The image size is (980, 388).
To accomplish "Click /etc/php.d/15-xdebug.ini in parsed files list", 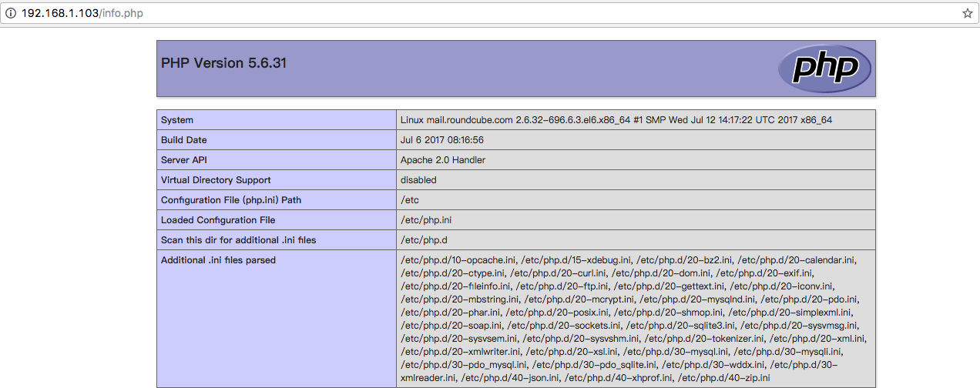I will tap(577, 260).
